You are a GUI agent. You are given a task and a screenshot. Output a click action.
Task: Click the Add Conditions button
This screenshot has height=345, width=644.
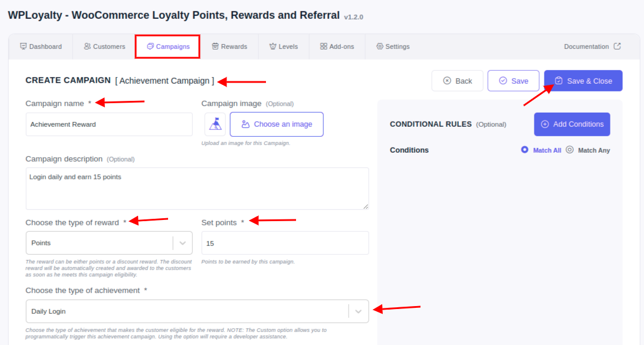[572, 124]
